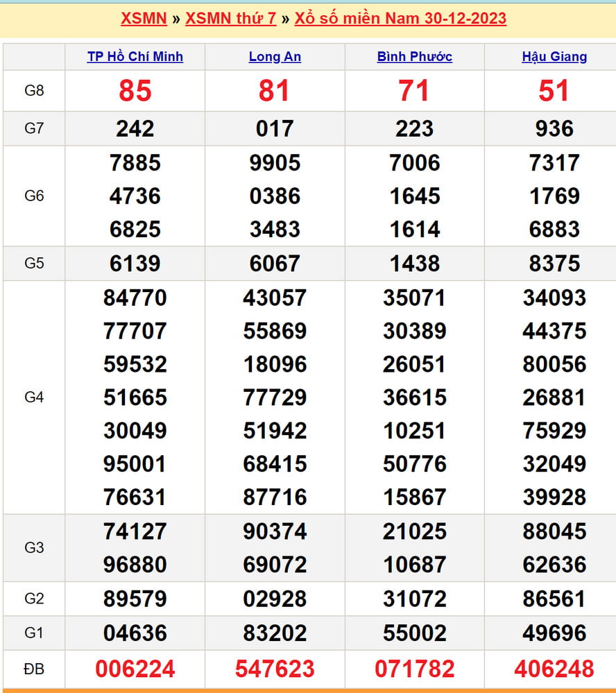The width and height of the screenshot is (616, 693).
Task: Select the G5 result 6139
Action: coord(135,264)
